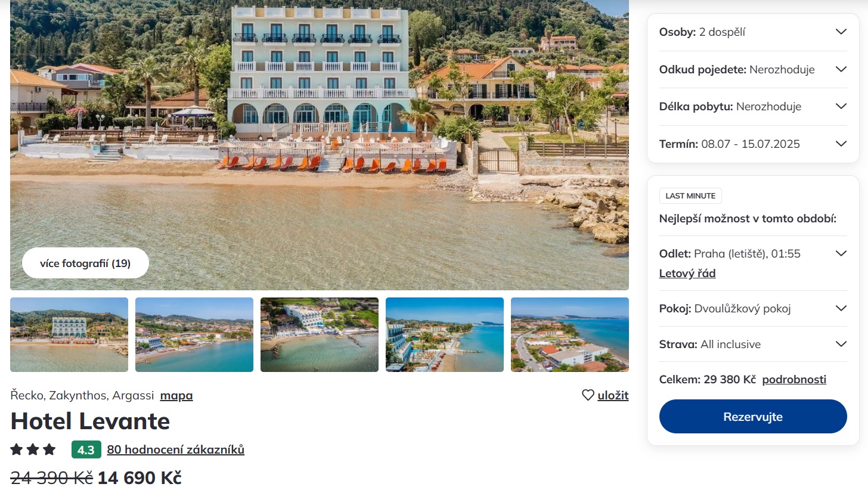The width and height of the screenshot is (868, 490).
Task: Open 80 hodnocení zákazníků reviews
Action: pos(176,449)
